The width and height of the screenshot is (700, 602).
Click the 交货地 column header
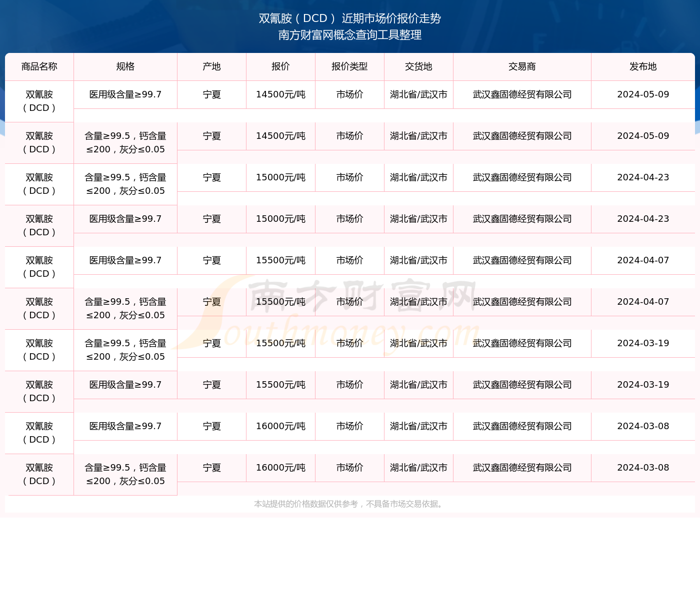pyautogui.click(x=418, y=66)
